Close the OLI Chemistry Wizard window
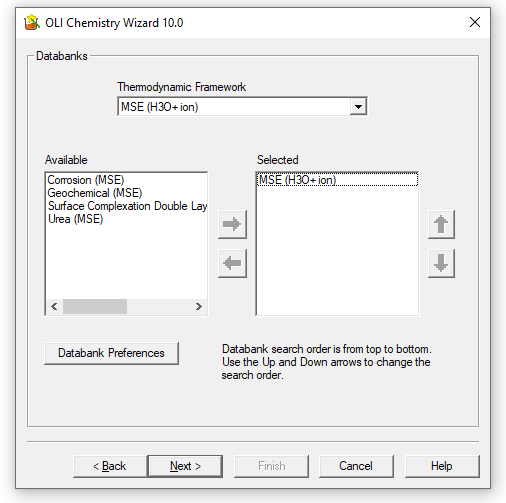 (x=475, y=22)
